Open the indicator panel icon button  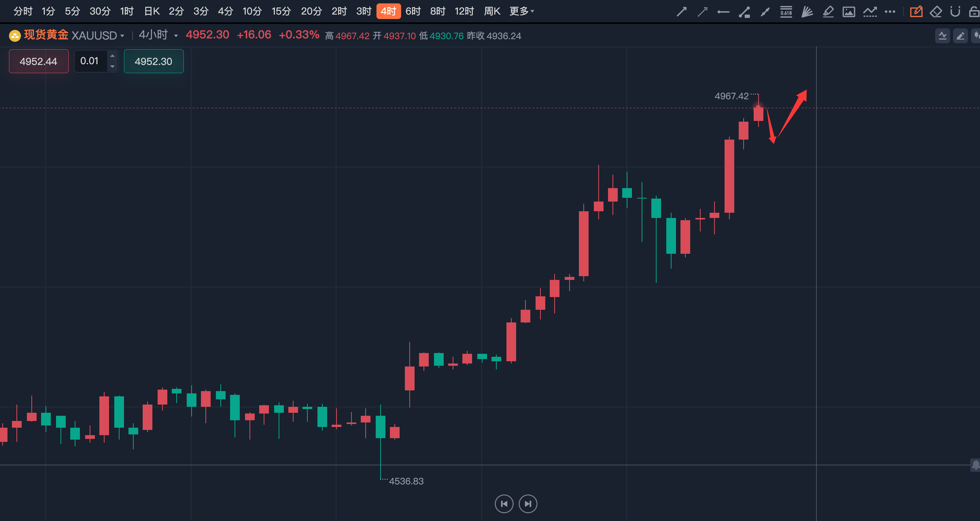pos(942,36)
